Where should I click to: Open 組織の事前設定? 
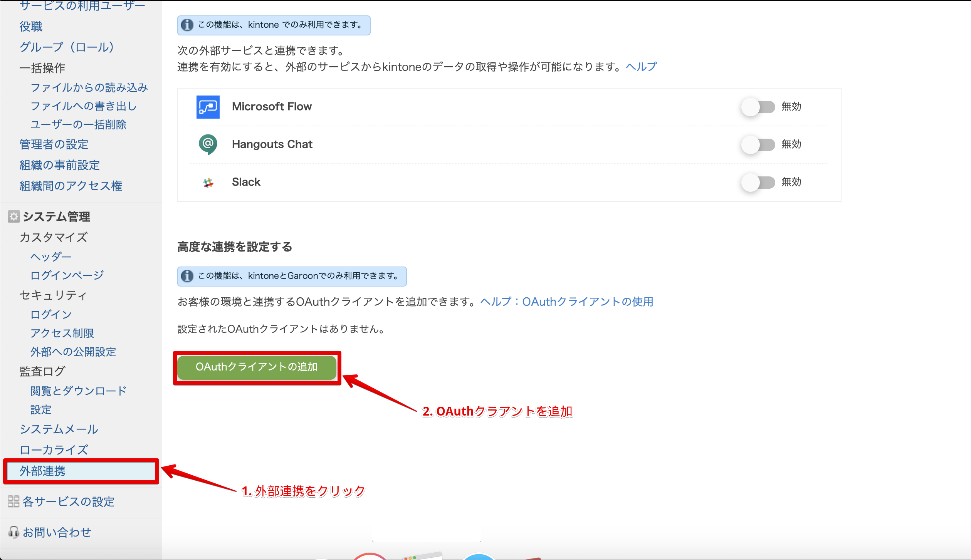[x=60, y=165]
